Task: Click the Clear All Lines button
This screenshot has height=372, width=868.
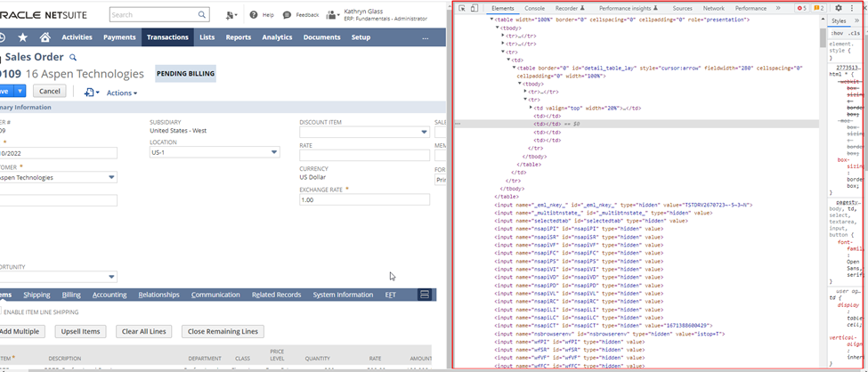Action: click(x=144, y=332)
